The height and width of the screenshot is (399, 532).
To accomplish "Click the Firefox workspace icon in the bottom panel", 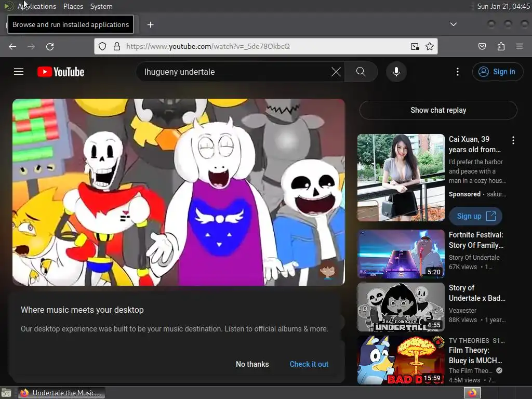I will click(x=472, y=393).
